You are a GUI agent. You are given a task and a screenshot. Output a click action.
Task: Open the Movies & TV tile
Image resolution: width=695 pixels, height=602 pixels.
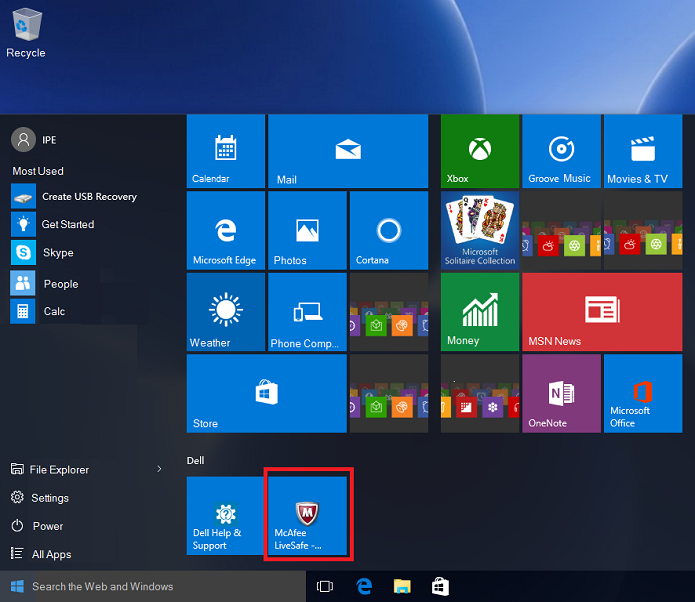[x=643, y=151]
